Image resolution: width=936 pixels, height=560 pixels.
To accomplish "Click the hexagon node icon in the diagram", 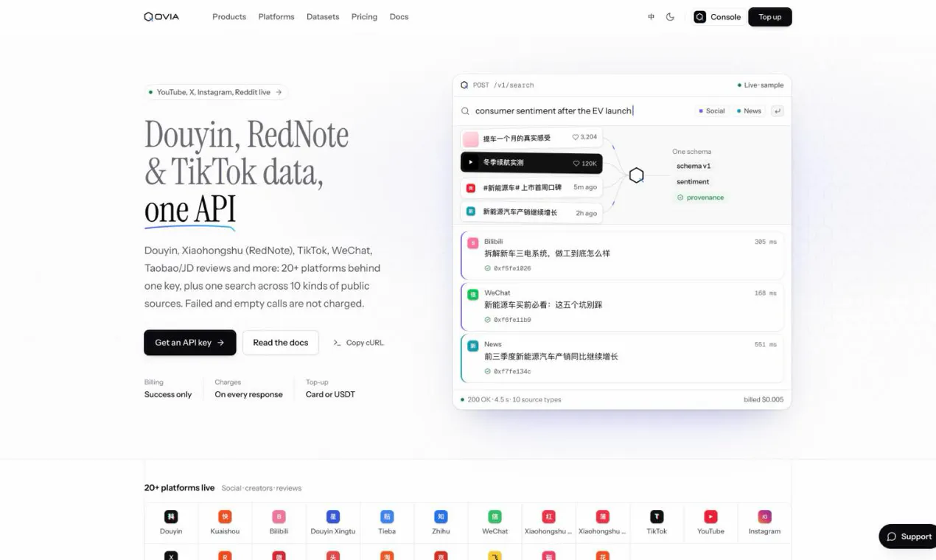I will [637, 175].
